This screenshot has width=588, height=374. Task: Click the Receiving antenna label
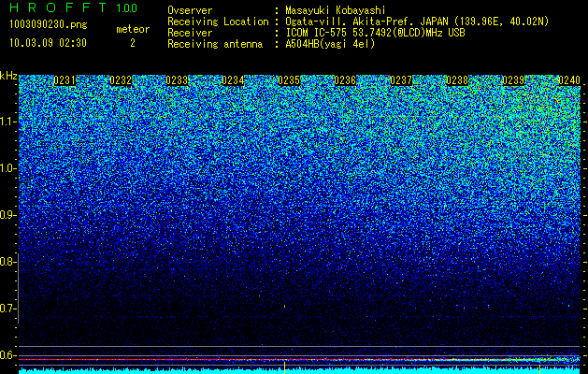pyautogui.click(x=215, y=44)
